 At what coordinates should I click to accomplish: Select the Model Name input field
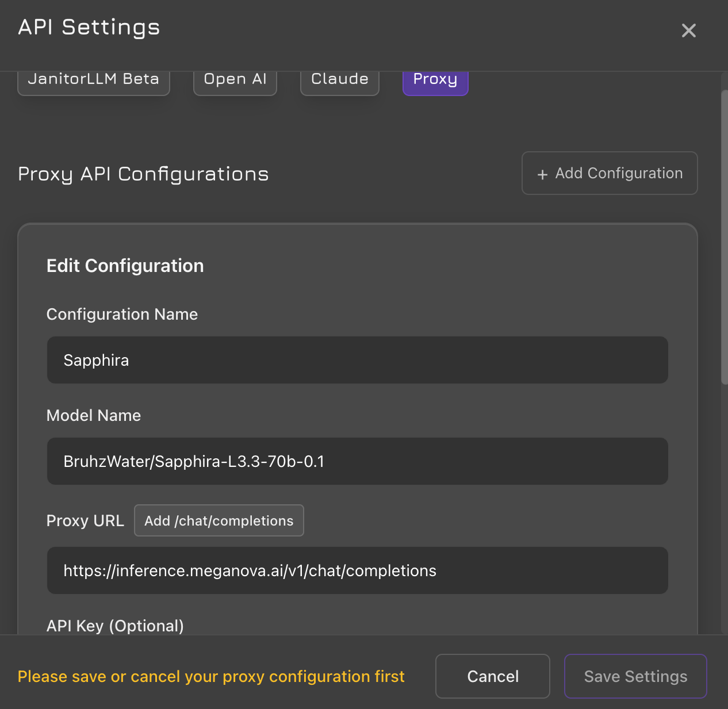click(x=357, y=461)
